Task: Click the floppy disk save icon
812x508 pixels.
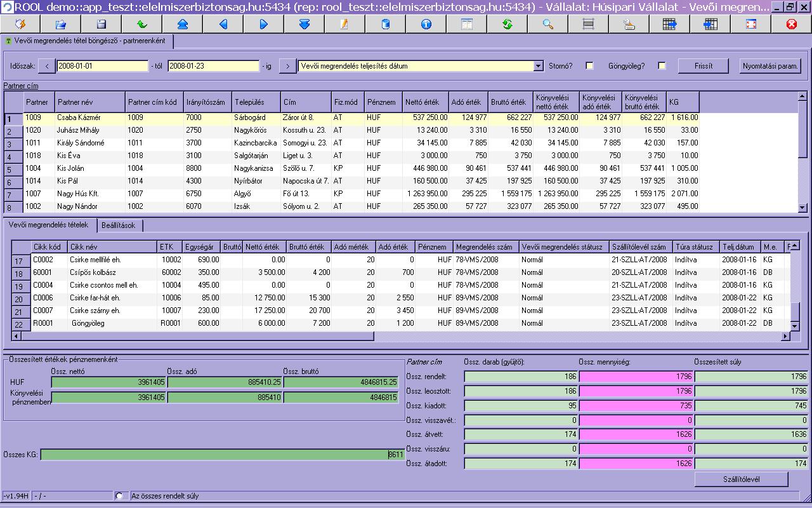Action: point(101,24)
